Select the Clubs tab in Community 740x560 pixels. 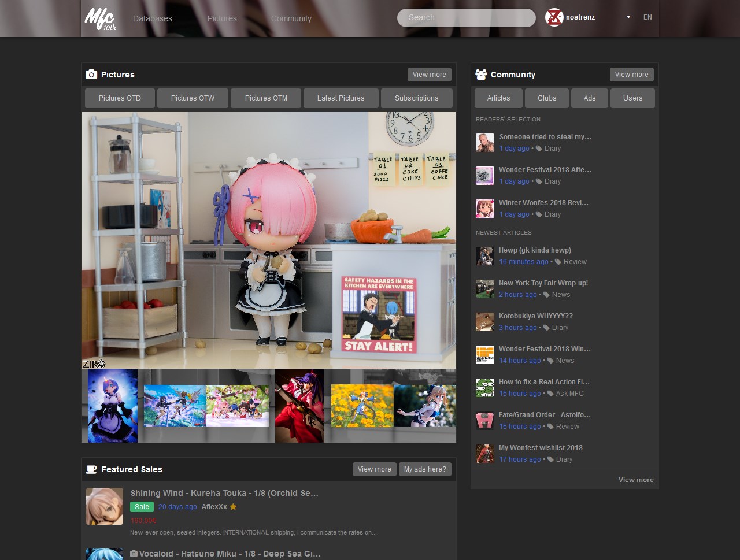click(547, 98)
